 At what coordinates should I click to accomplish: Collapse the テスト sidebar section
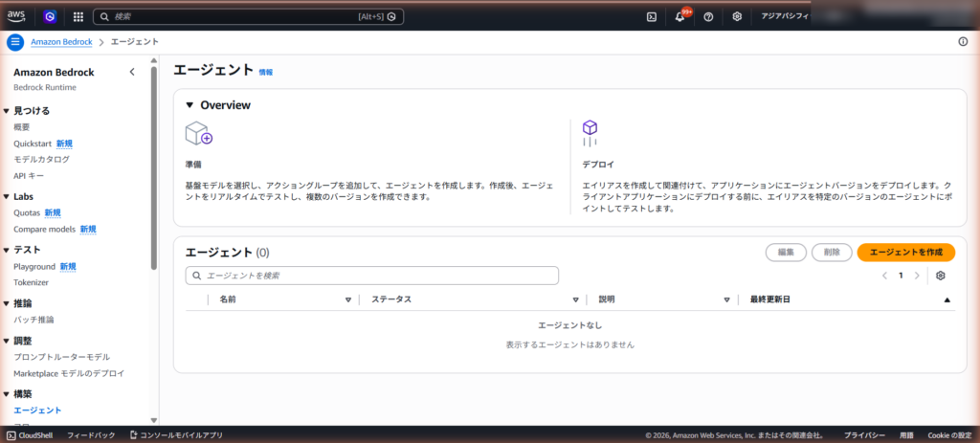coord(7,251)
